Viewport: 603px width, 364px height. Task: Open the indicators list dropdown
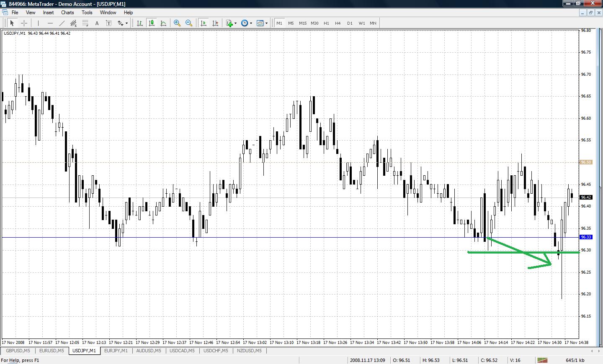coord(235,23)
